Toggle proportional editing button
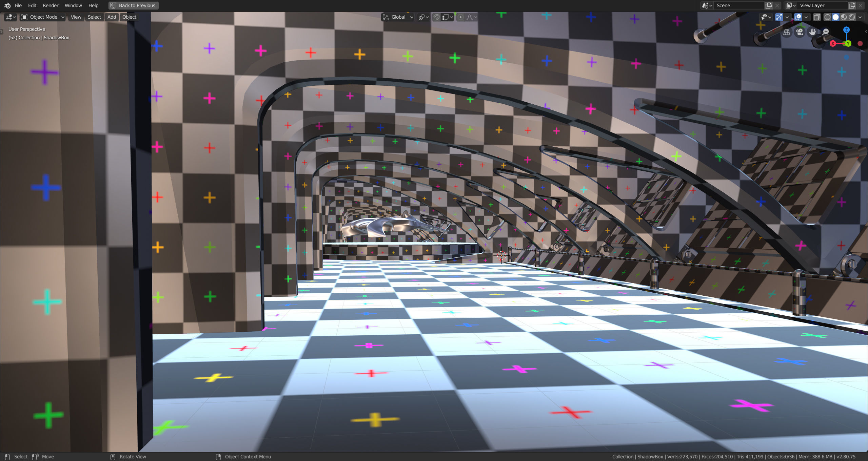868x461 pixels. coord(460,17)
